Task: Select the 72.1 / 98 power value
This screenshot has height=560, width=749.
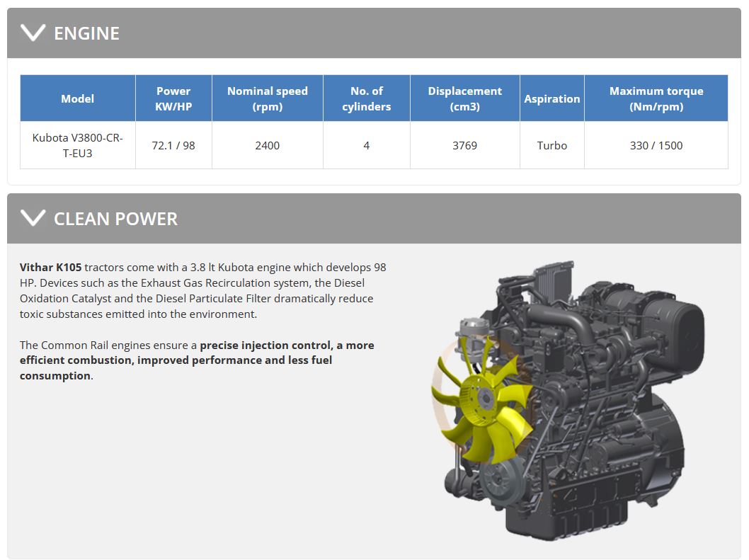Action: [x=173, y=145]
